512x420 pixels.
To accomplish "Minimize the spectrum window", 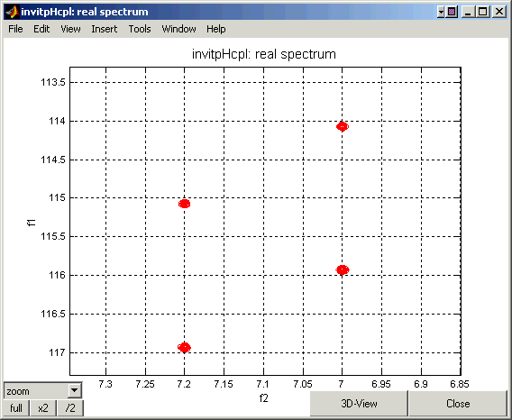I will (468, 13).
